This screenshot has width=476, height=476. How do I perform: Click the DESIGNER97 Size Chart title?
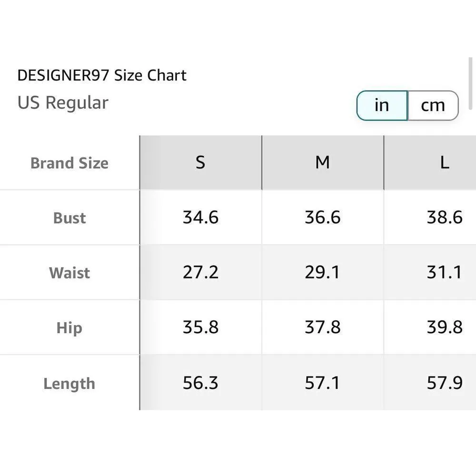(x=102, y=75)
